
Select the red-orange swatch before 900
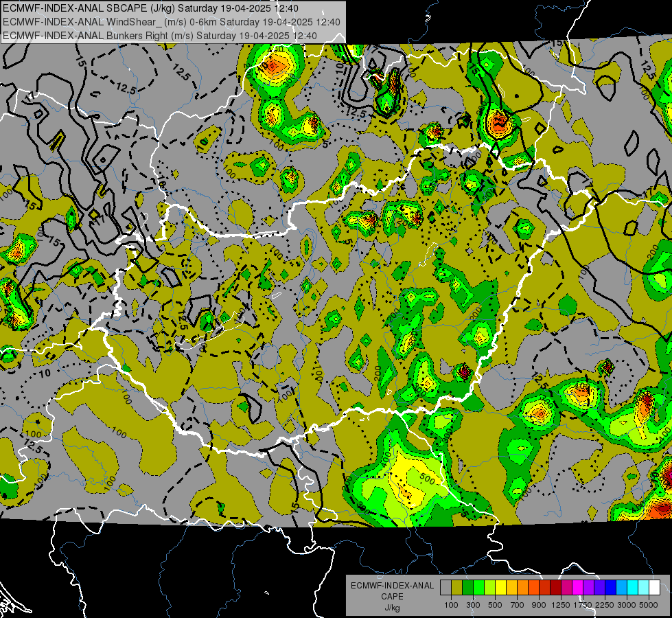(533, 588)
